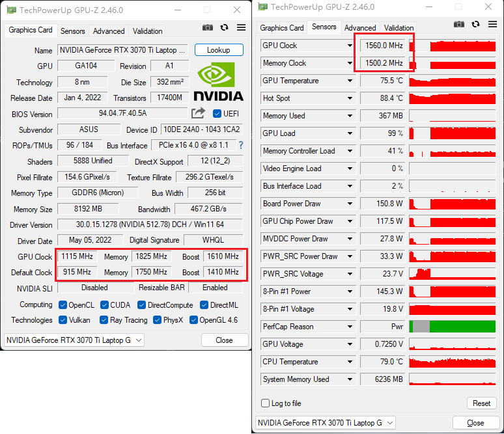
Task: Click the Device ID value 10DE 24A0
Action: 202,129
